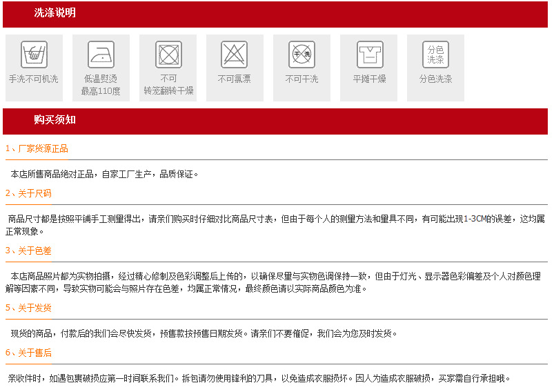Click the 手洗不可机洗 caption text
Screen dimensions: 554x392
click(34, 79)
